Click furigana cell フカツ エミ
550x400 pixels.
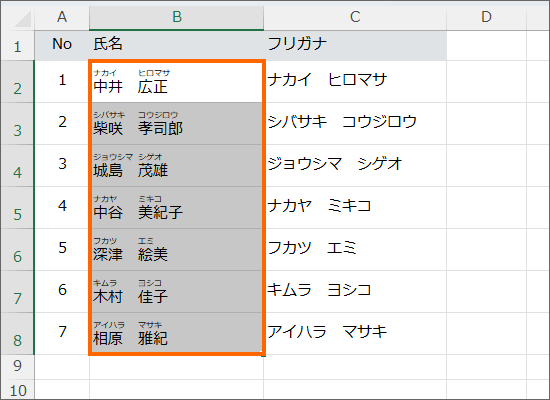pyautogui.click(x=355, y=249)
